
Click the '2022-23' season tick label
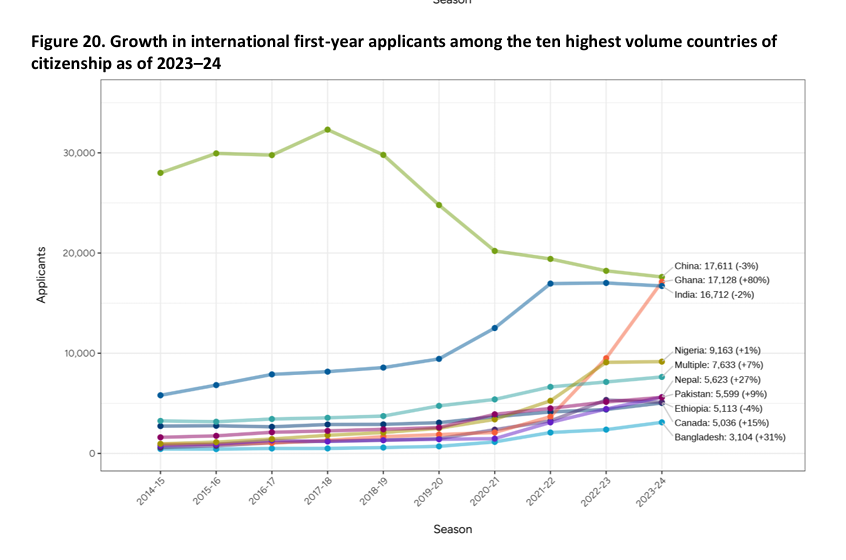[596, 491]
